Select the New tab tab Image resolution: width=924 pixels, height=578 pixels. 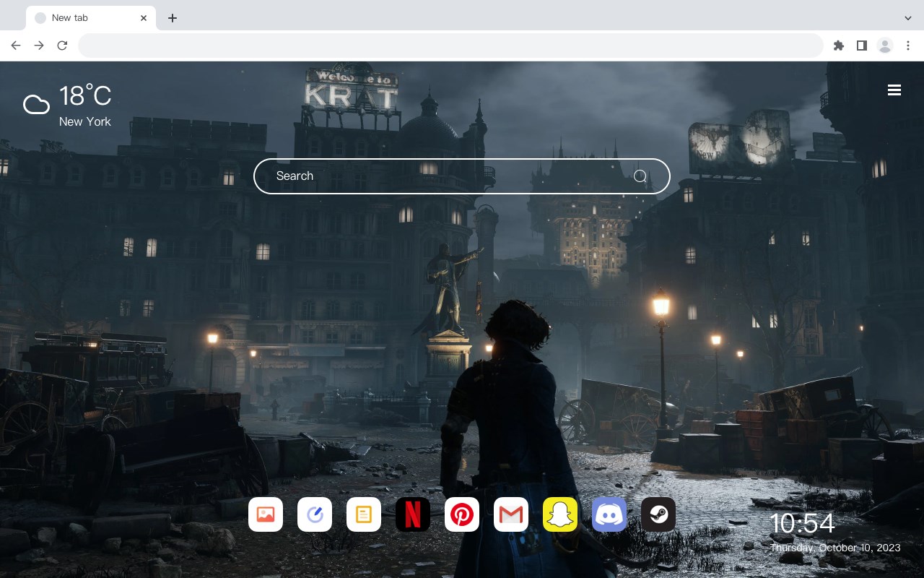[x=91, y=18]
